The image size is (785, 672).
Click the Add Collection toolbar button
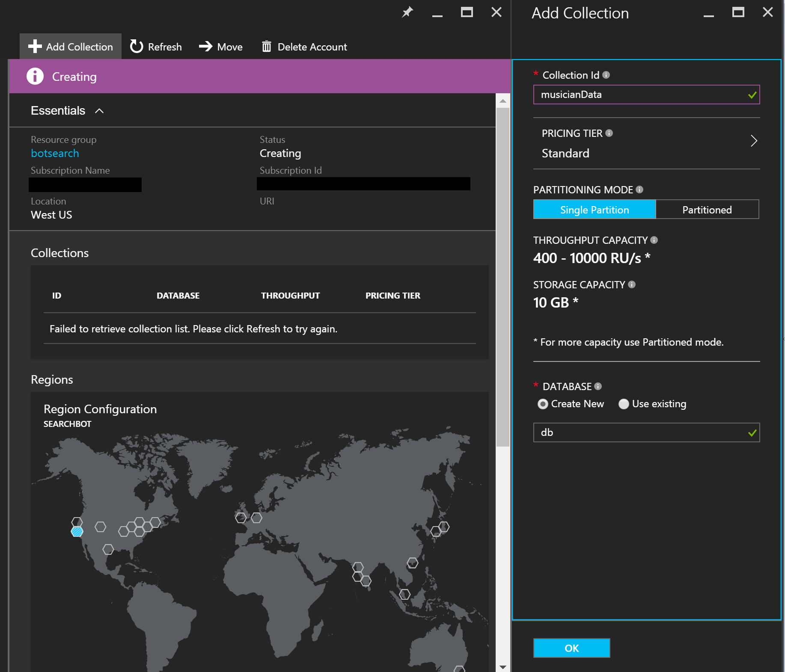coord(71,47)
